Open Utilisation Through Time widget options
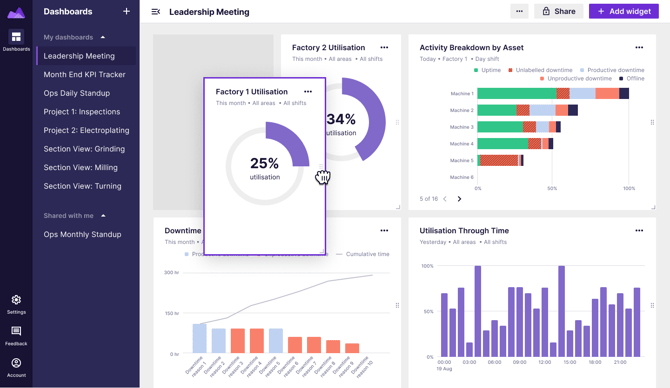This screenshot has width=670, height=388. (639, 230)
